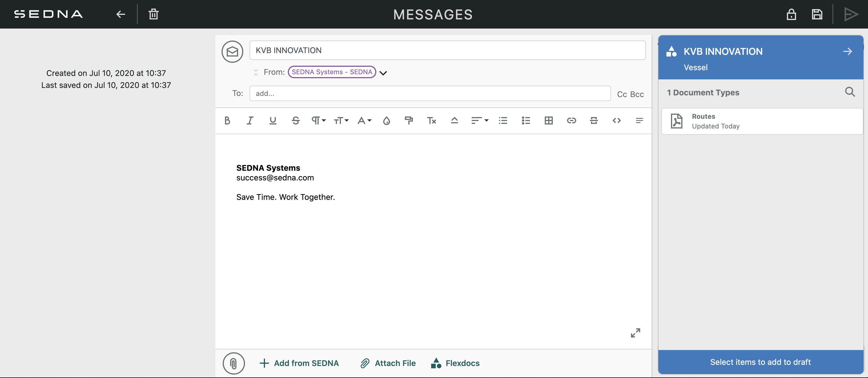Switch to code view
The image size is (868, 378).
[616, 120]
